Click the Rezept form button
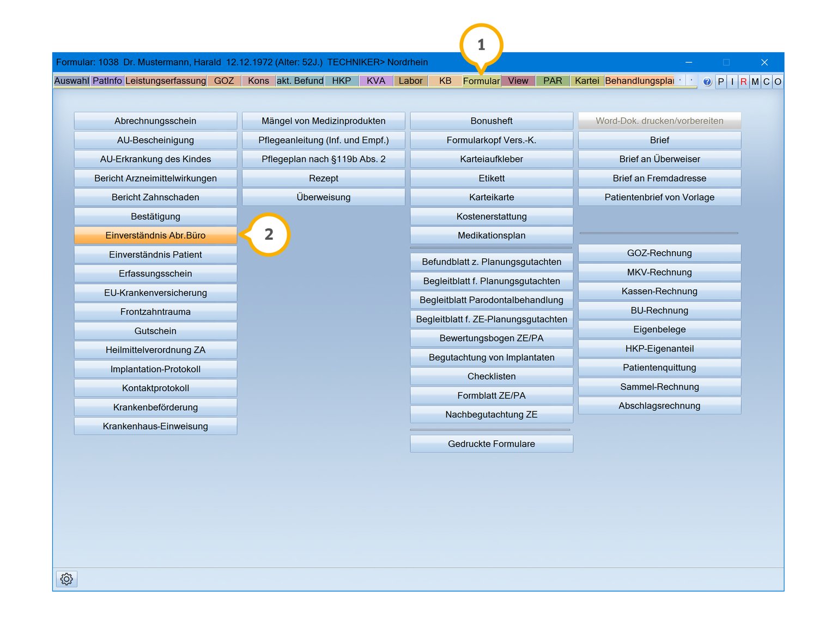This screenshot has height=644, width=837. [323, 178]
